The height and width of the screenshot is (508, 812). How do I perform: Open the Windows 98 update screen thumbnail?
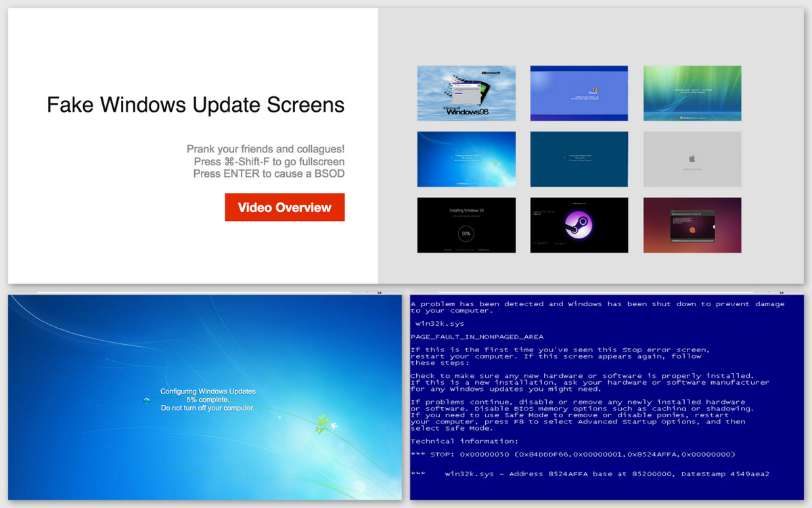(466, 93)
